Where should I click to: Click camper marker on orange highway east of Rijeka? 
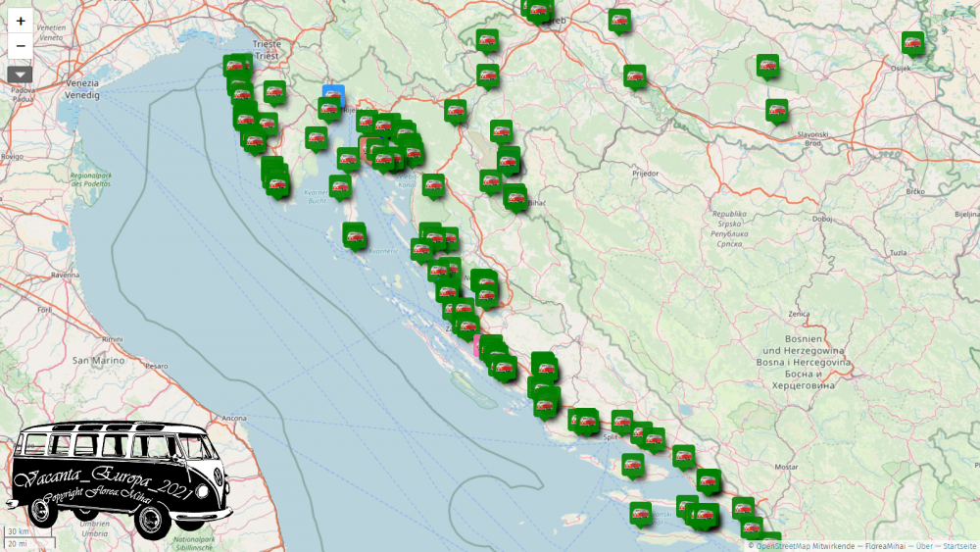455,113
